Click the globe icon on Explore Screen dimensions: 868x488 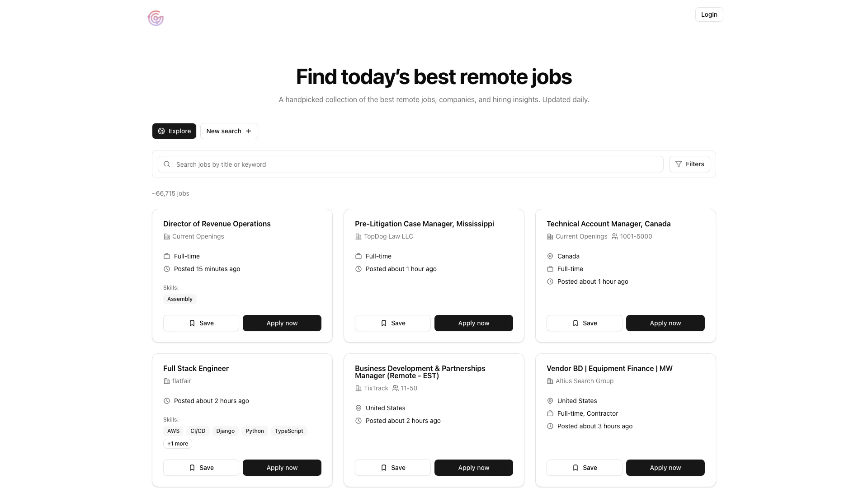click(x=161, y=131)
